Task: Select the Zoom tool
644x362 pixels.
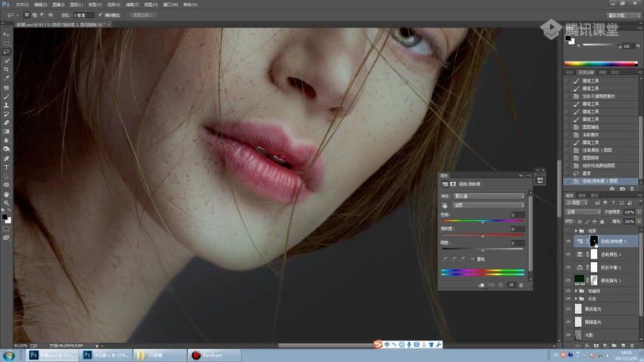Action: tap(6, 203)
